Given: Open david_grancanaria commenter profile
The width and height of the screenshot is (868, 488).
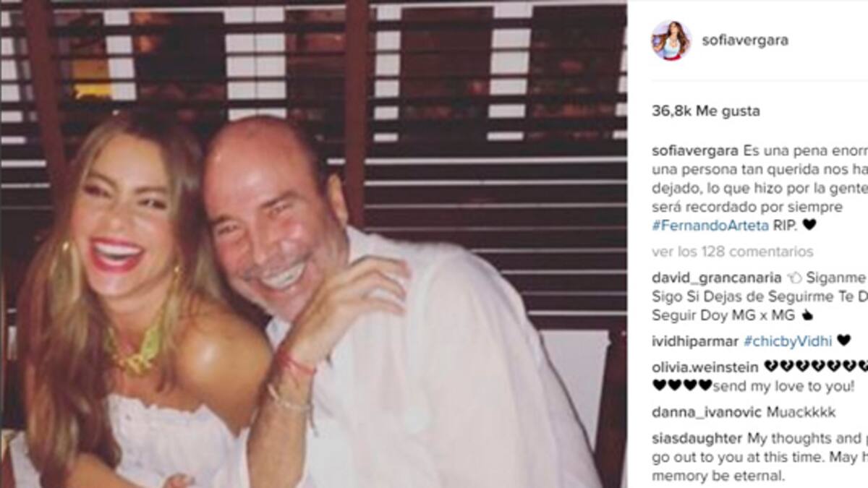Looking at the screenshot, I should pyautogui.click(x=717, y=278).
